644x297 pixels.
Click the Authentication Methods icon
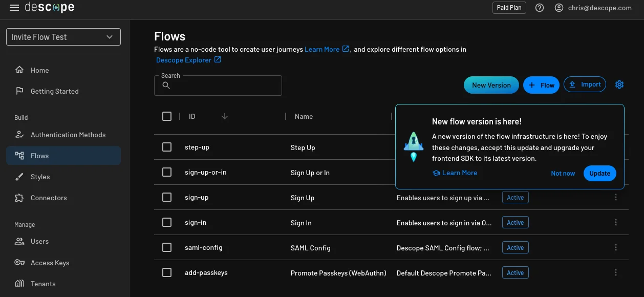(x=19, y=135)
